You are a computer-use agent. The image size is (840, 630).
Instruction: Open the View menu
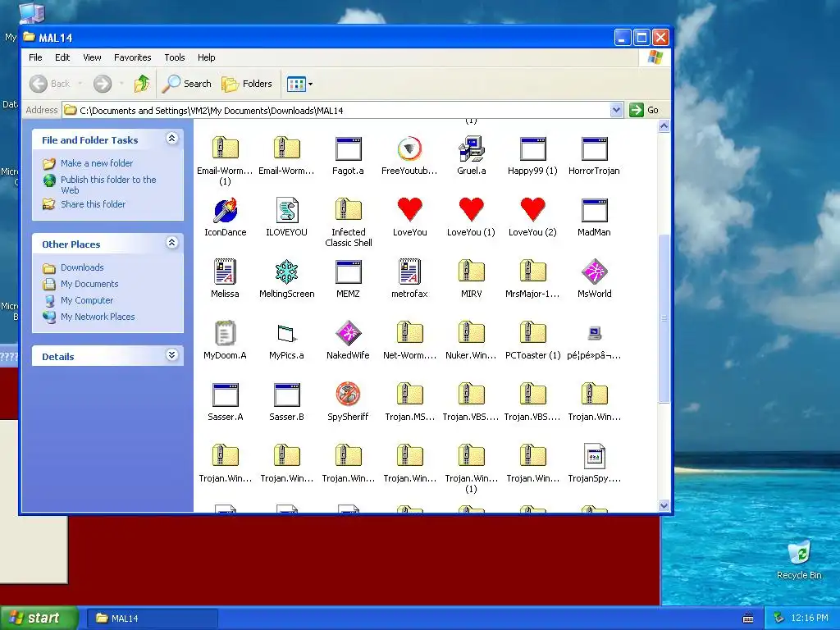[92, 57]
